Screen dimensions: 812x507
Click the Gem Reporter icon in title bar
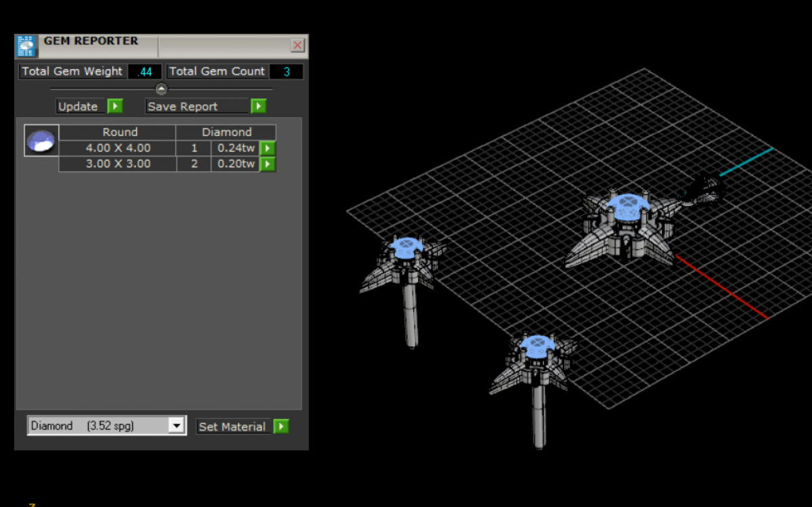[26, 45]
